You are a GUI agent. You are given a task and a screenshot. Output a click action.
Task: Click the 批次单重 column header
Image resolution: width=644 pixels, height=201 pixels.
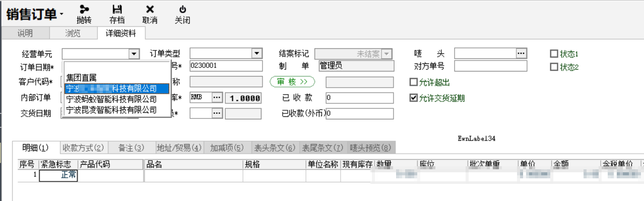[x=493, y=164]
